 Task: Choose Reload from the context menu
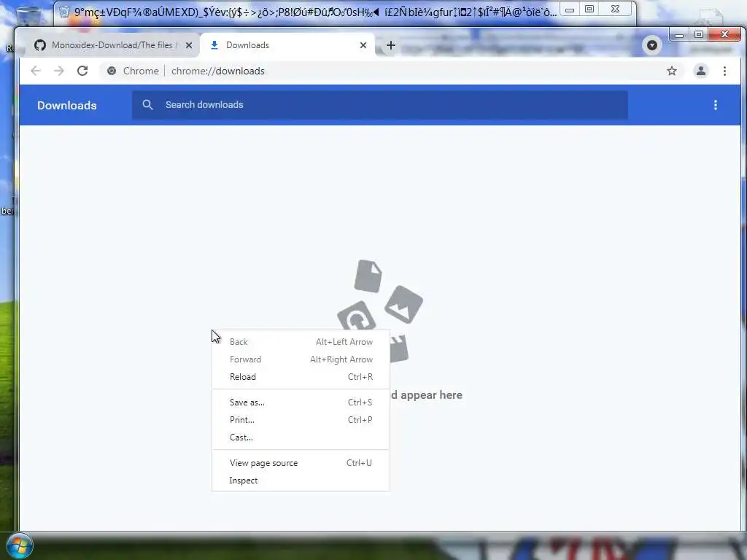301,377
